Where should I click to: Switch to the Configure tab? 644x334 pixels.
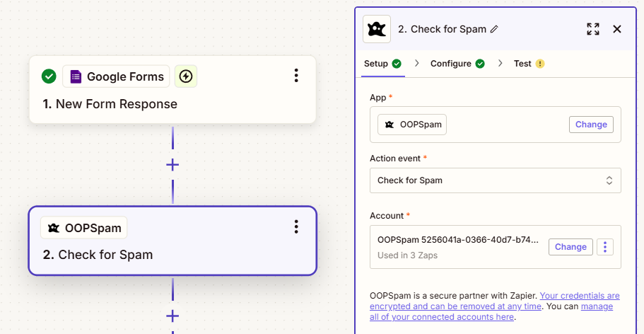[x=457, y=64]
